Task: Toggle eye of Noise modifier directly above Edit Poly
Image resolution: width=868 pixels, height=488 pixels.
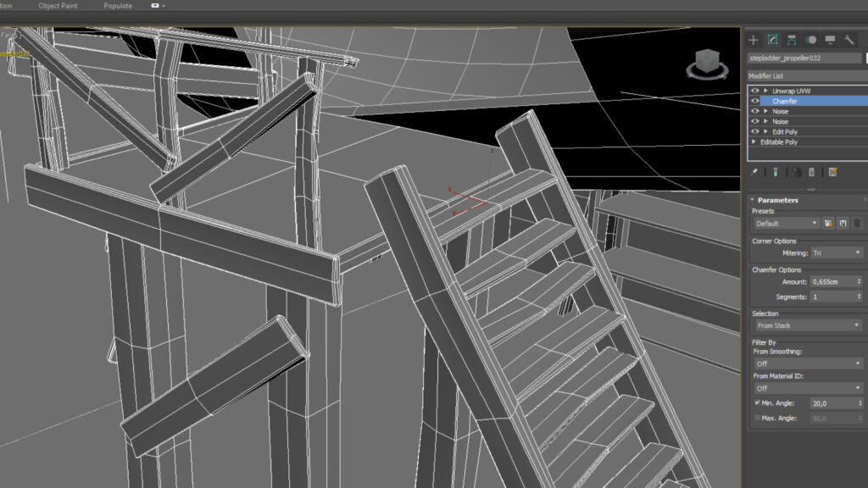Action: (x=755, y=121)
